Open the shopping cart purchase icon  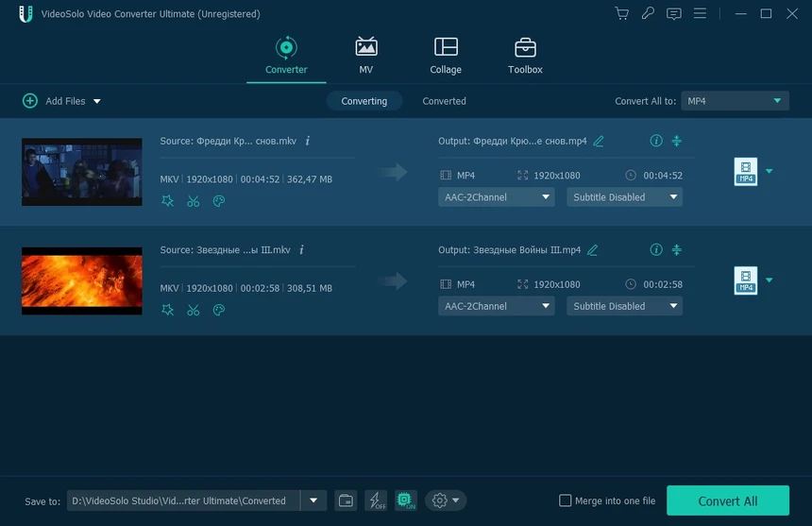coord(622,13)
